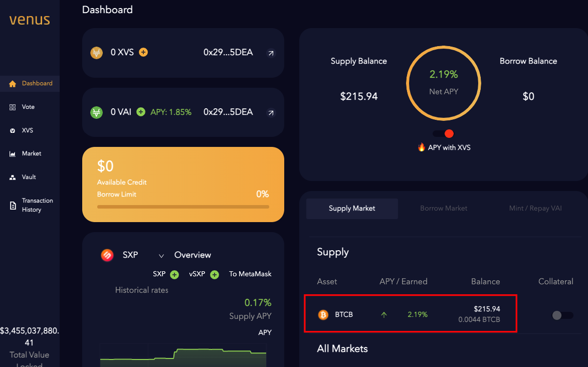Open the Vote page in the sidebar

[28, 107]
